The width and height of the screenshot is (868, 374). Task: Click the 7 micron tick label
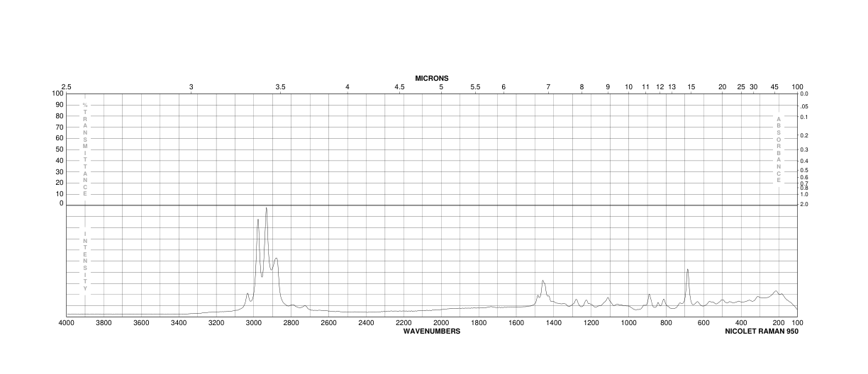tap(548, 86)
